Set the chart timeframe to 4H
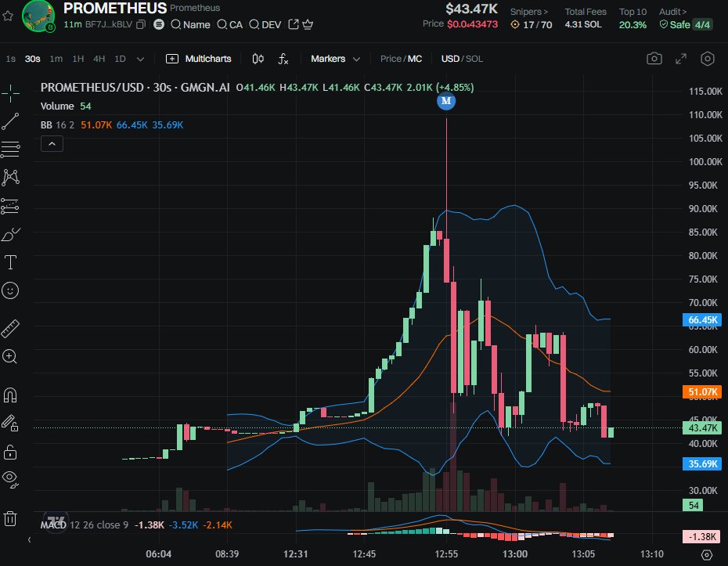Viewport: 728px width, 566px height. [x=99, y=59]
